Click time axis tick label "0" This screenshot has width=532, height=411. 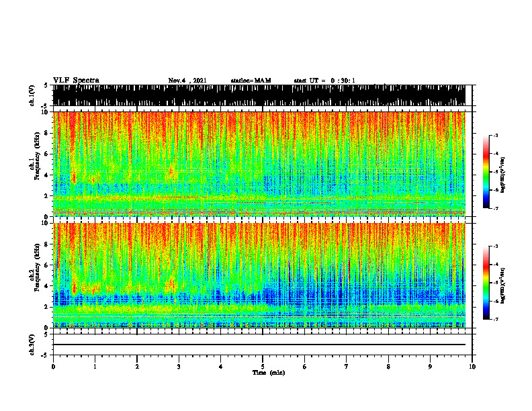[x=53, y=367]
